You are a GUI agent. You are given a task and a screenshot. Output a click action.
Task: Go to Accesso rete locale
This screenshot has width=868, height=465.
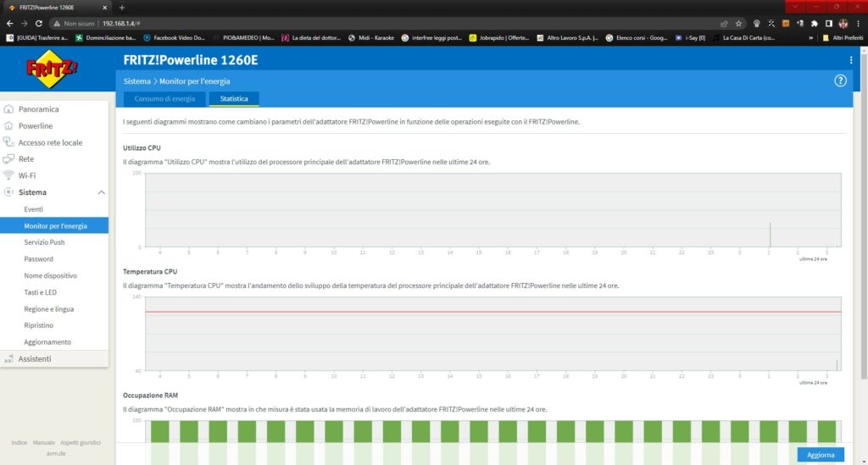(x=50, y=142)
